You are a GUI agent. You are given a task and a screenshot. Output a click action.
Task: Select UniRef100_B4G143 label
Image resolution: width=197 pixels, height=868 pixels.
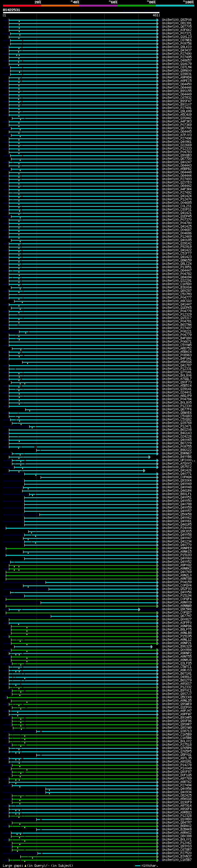coord(177,433)
